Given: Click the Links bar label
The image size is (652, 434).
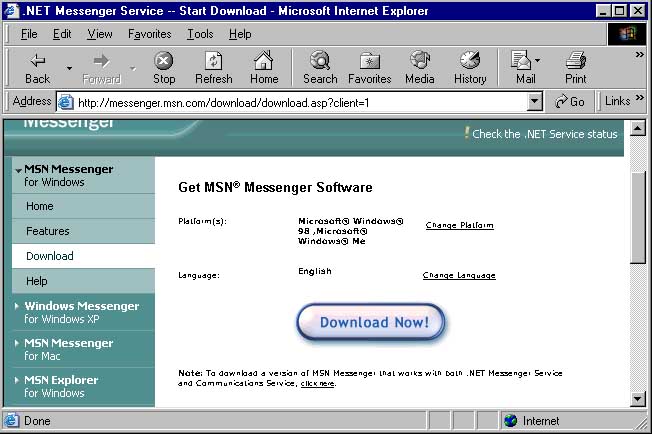Looking at the screenshot, I should 617,101.
